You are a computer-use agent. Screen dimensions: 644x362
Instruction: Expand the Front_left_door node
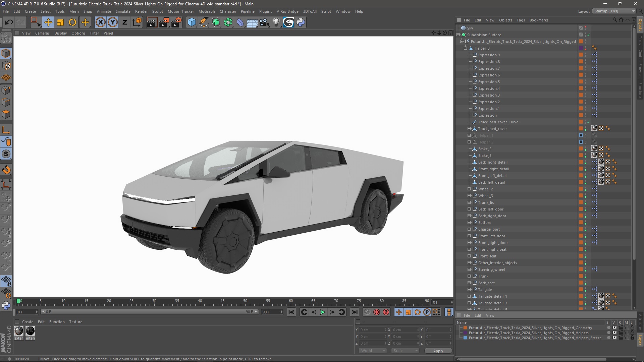pos(469,236)
